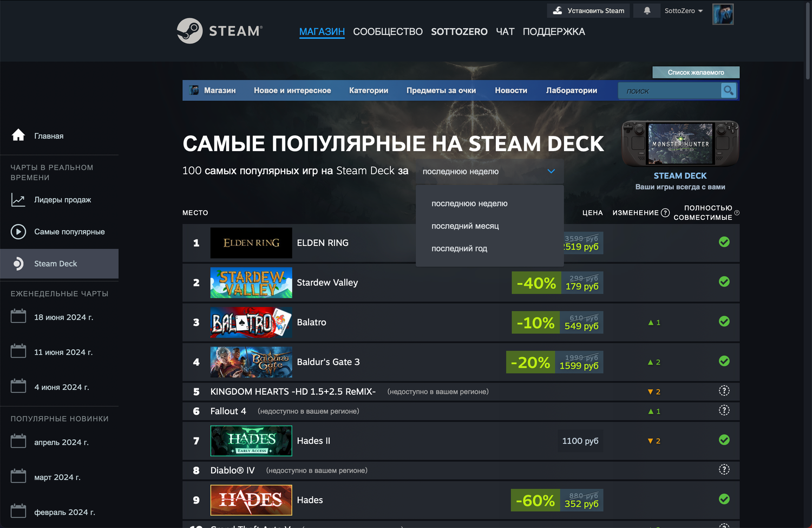Click the Установить Steam download icon
The image size is (812, 528).
(558, 10)
